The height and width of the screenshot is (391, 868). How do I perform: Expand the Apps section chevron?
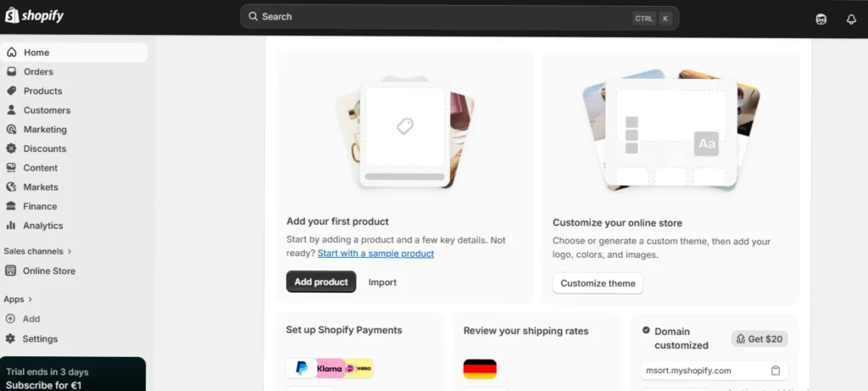pos(31,299)
